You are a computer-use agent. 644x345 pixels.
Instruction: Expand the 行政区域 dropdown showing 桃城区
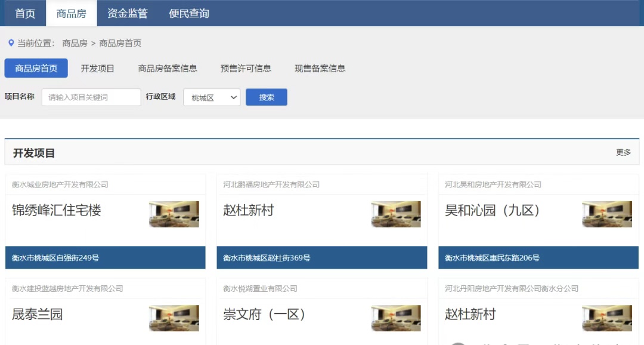(212, 97)
